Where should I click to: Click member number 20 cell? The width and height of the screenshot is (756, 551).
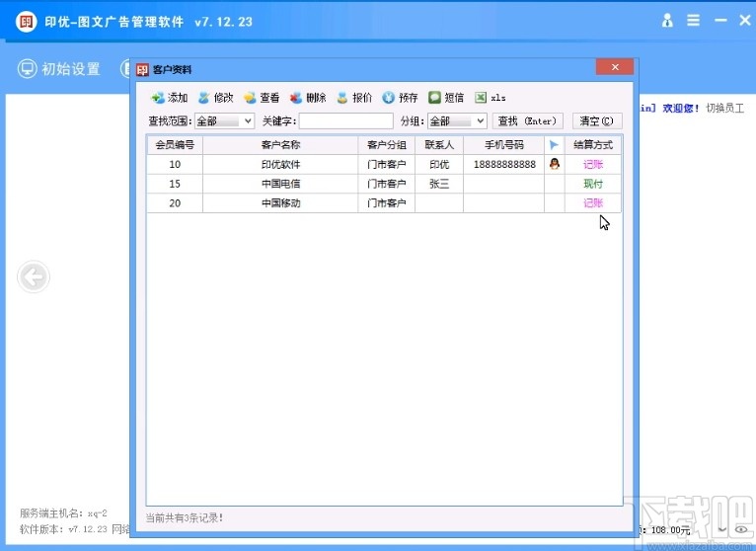point(175,203)
